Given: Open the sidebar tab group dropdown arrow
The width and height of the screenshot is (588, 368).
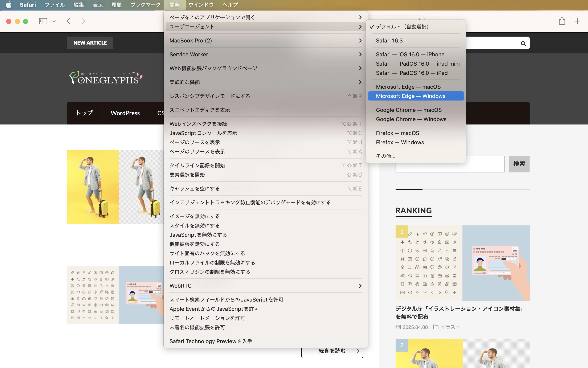Looking at the screenshot, I should click(54, 21).
